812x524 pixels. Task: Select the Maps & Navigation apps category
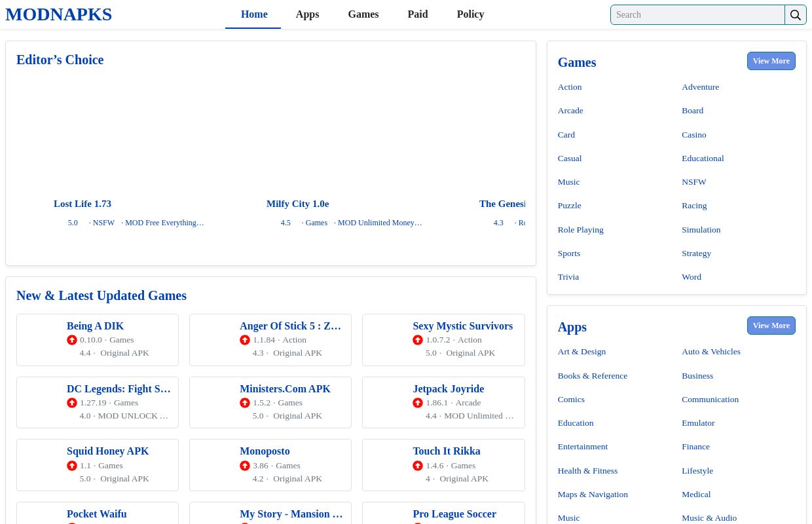coord(593,495)
